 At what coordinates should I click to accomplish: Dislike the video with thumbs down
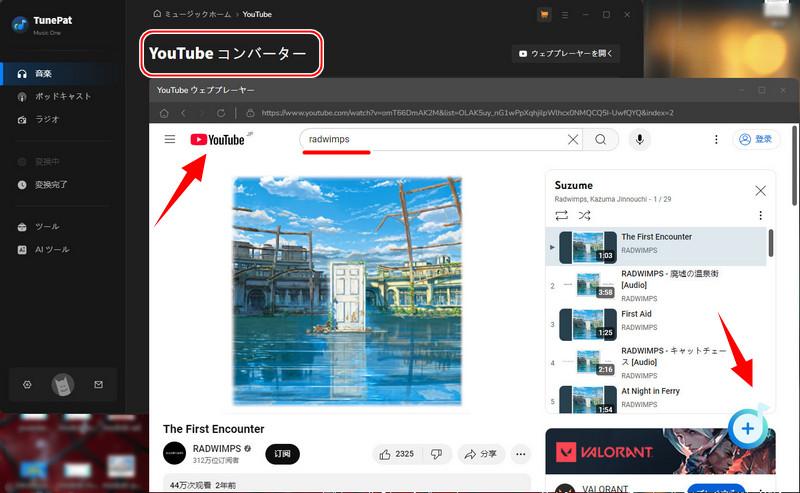(x=437, y=454)
